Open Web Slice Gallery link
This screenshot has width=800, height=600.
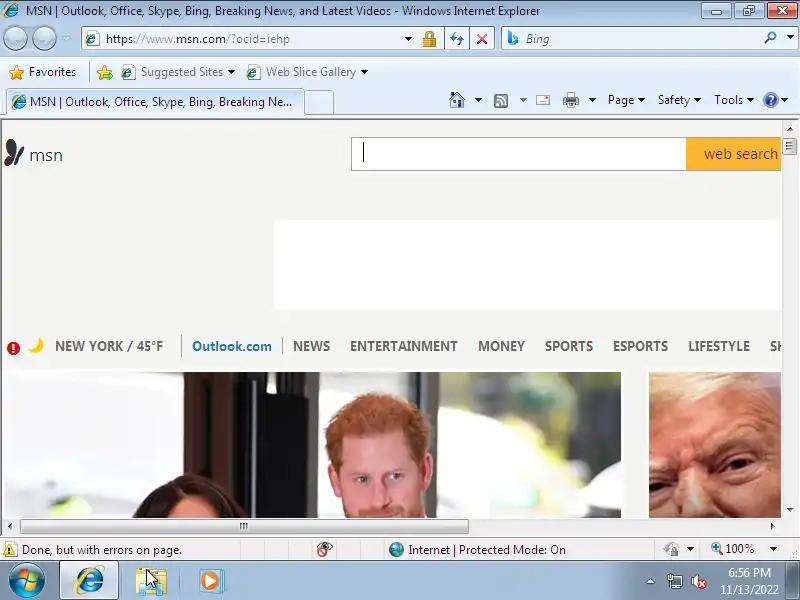click(307, 72)
